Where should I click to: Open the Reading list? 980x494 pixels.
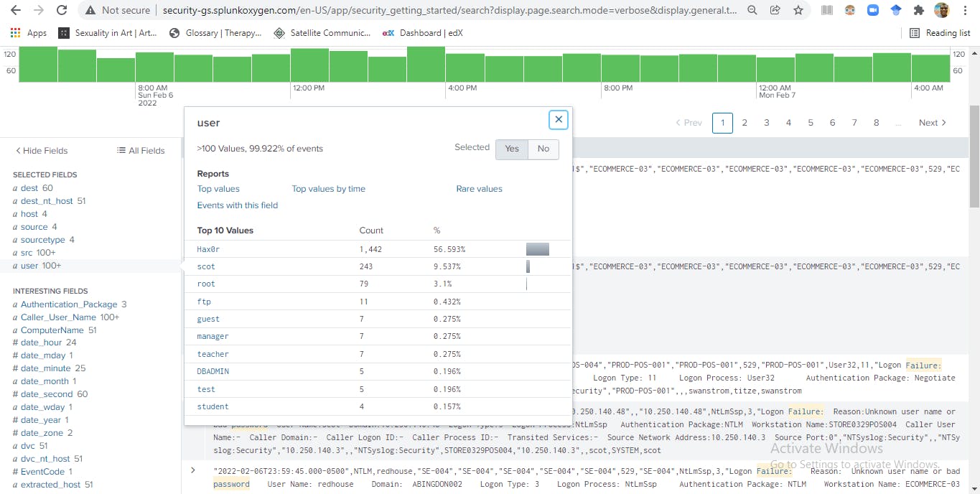click(x=940, y=33)
